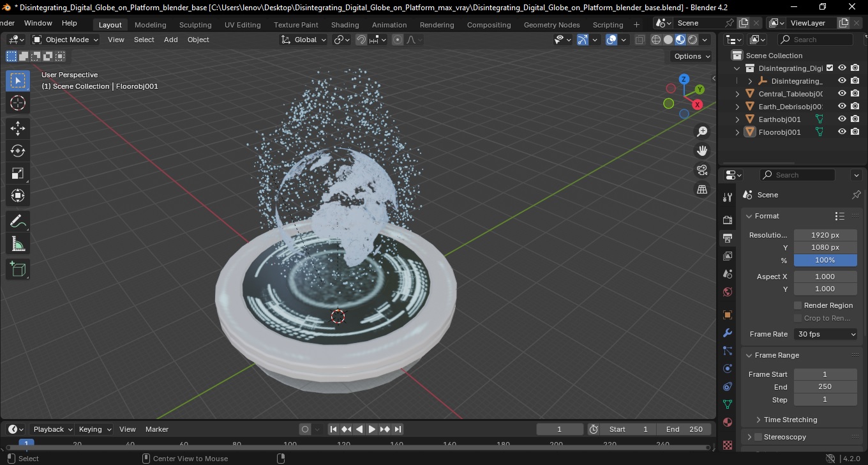Open the Modifiers wrench tab

coord(727,333)
